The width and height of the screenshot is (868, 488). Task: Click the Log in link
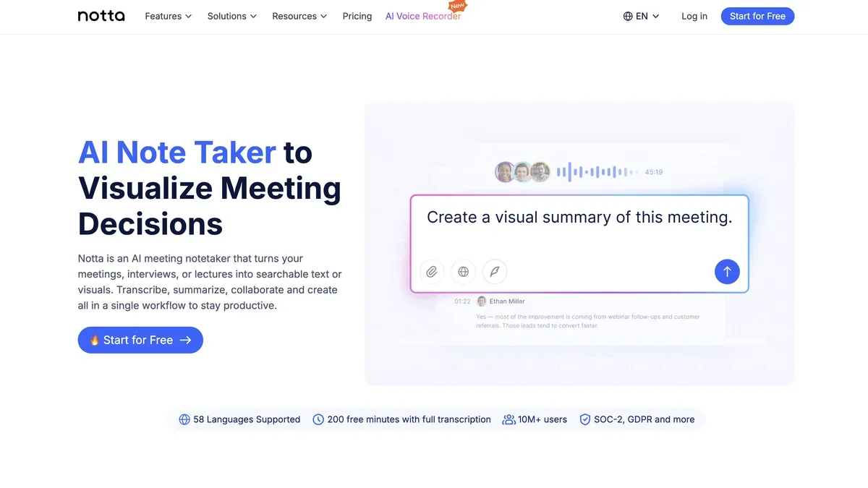pos(694,16)
